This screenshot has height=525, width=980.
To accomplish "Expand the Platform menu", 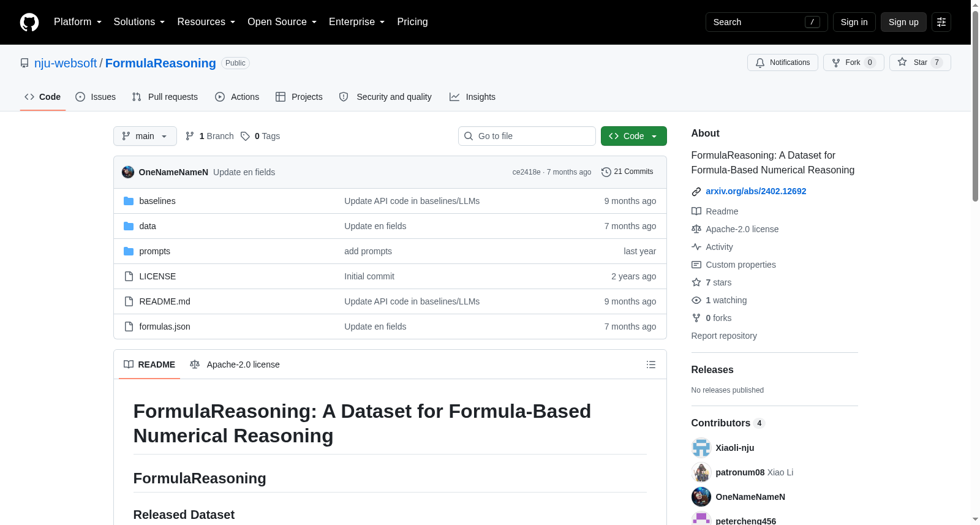I will [x=78, y=22].
